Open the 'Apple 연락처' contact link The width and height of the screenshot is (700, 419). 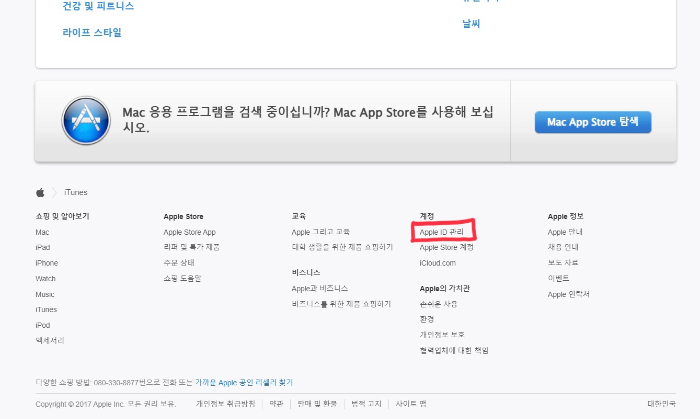(569, 294)
